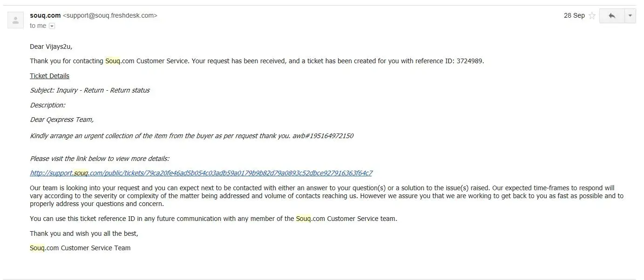Click the "Description:" label
This screenshot has width=644, height=280.
click(x=47, y=105)
